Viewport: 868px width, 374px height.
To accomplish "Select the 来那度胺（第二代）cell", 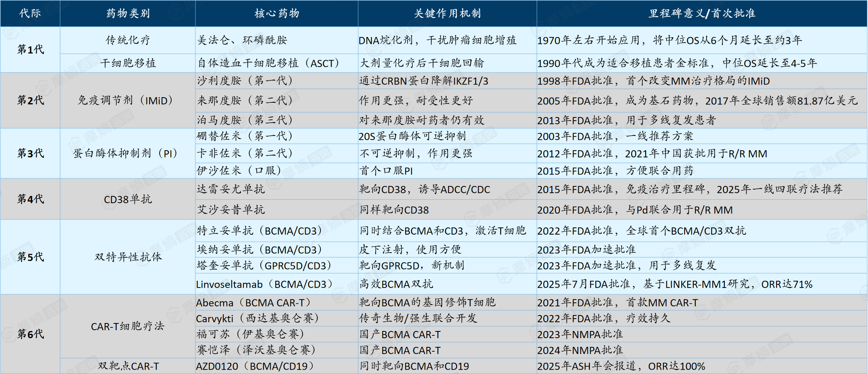I will (x=277, y=100).
